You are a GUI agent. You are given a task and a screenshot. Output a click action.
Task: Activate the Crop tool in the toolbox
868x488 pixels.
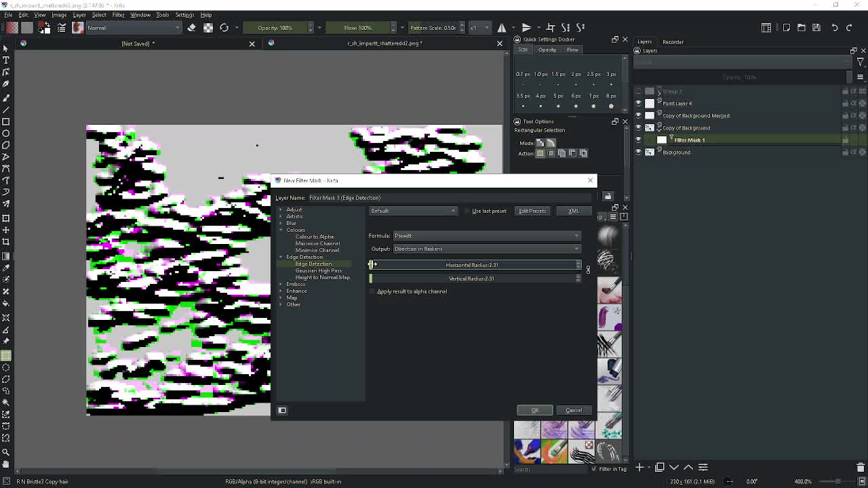6,242
